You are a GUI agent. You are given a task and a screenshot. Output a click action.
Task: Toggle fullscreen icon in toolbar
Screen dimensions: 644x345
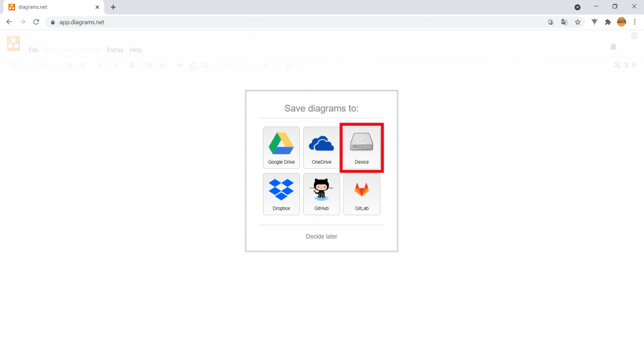[618, 65]
